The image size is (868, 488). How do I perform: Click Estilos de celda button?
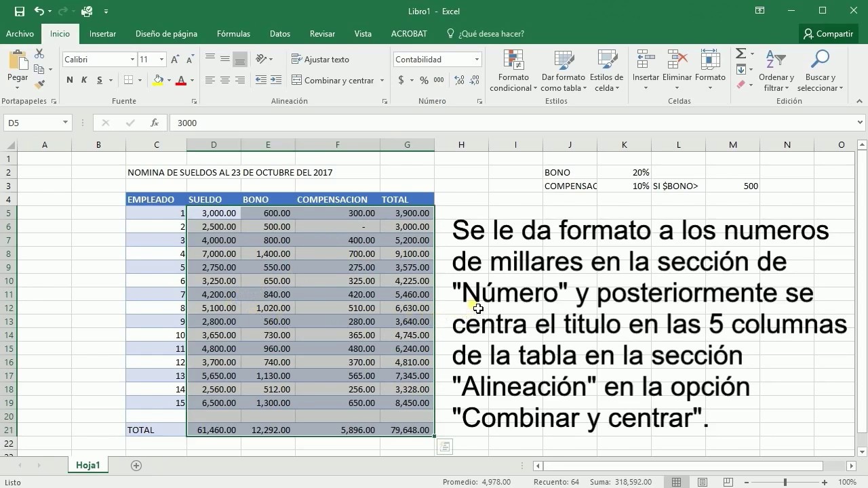pos(606,70)
